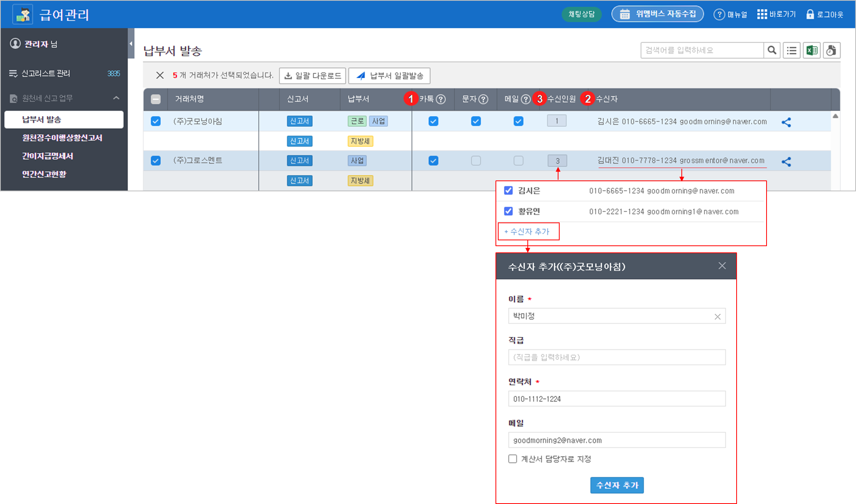The width and height of the screenshot is (856, 504).
Task: Open recipient count 3 box
Action: coord(557,161)
